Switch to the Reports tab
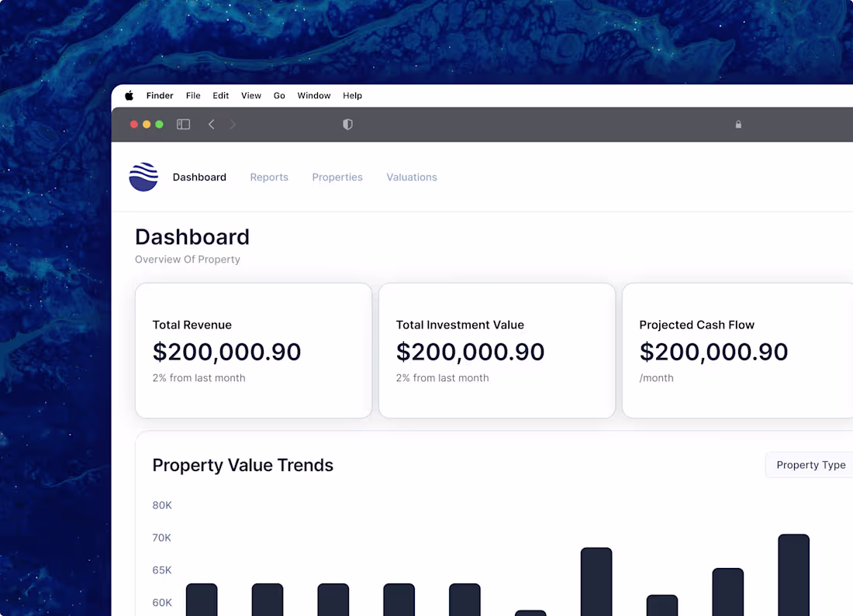 tap(269, 177)
